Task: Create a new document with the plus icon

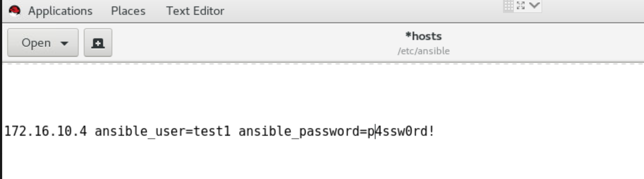Action: (x=98, y=43)
